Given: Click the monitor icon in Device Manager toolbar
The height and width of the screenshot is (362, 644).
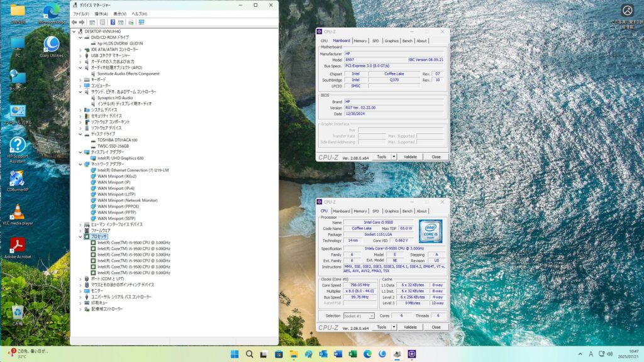Looking at the screenshot, I should 142,22.
